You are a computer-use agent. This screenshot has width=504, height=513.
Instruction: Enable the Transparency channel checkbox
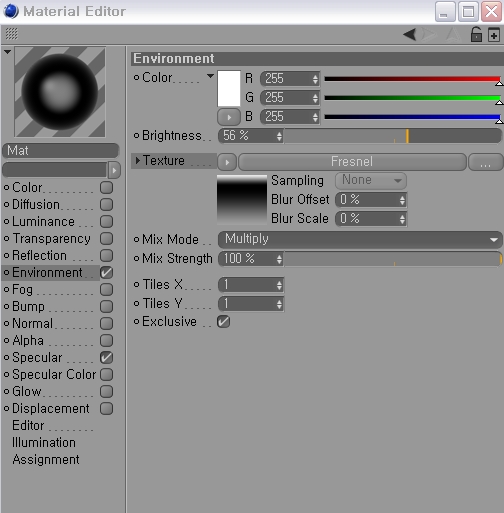[107, 239]
